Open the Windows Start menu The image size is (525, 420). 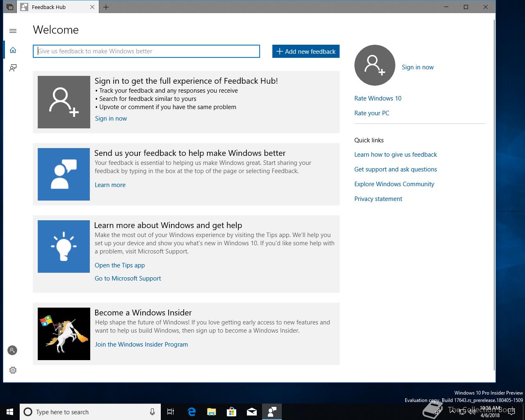click(x=10, y=412)
